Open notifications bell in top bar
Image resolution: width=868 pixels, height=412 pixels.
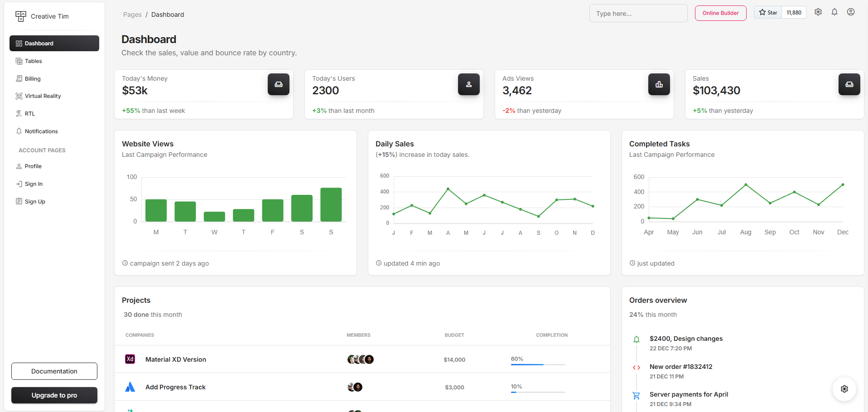[x=834, y=12]
